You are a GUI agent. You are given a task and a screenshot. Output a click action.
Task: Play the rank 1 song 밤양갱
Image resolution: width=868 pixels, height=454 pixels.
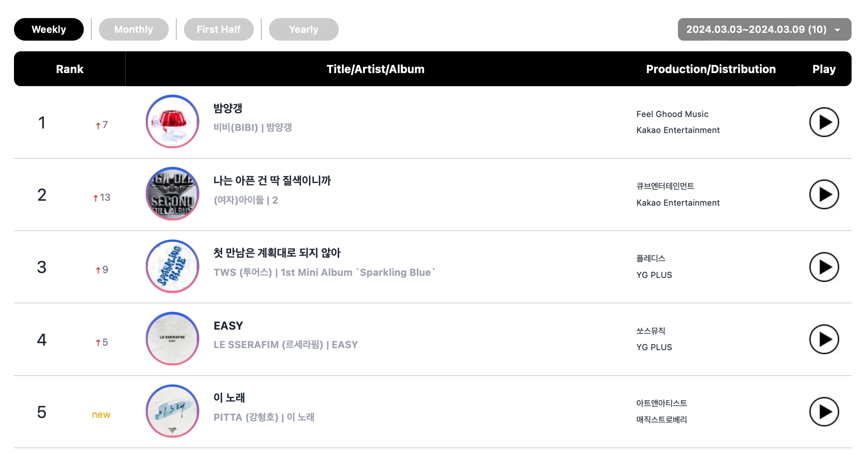pos(824,122)
